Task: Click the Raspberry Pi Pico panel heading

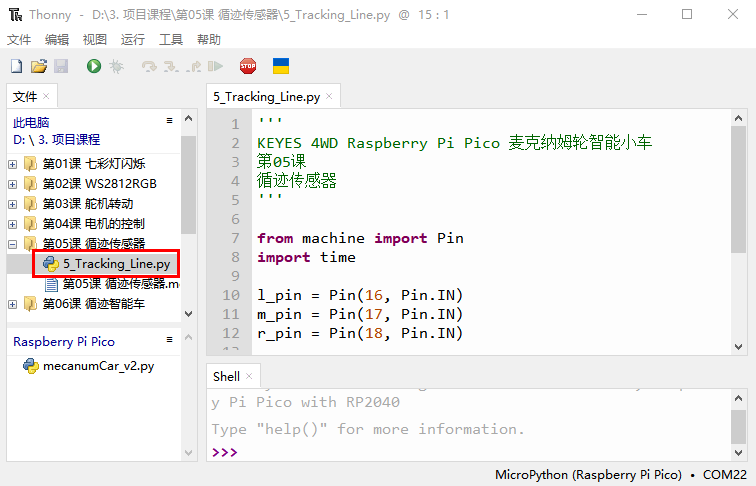Action: coord(64,342)
